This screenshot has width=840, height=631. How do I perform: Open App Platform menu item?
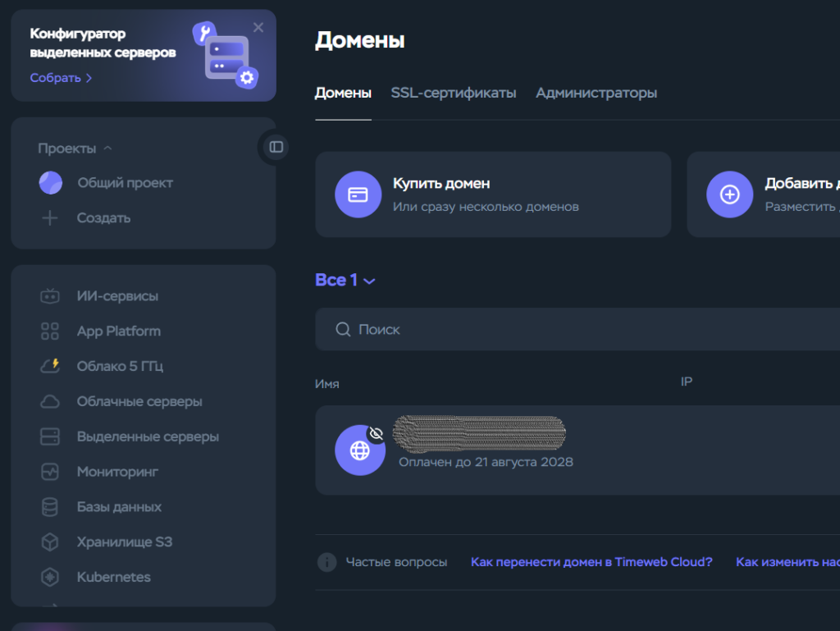tap(118, 331)
